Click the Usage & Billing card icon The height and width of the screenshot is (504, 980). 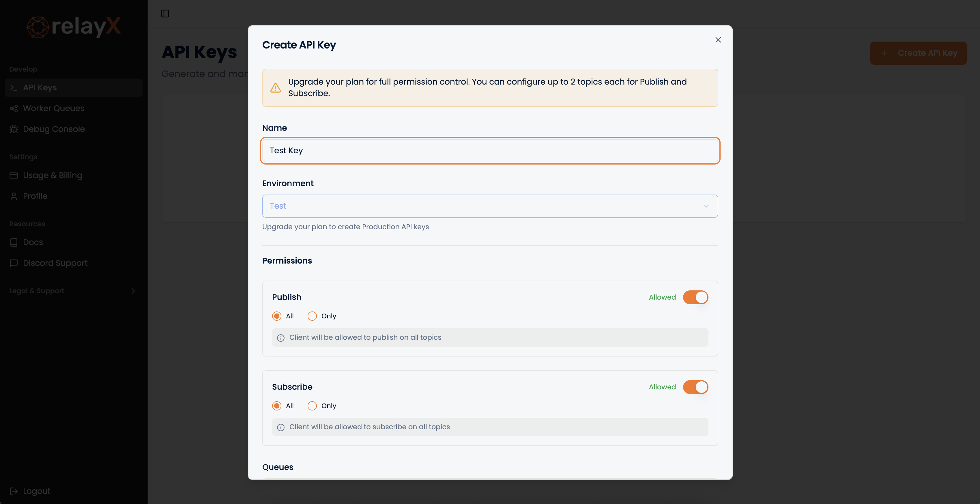[14, 176]
